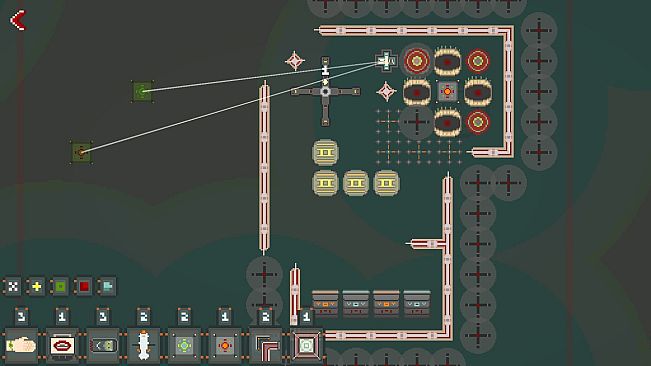Click the count badge above the hand tool
The width and height of the screenshot is (651, 366).
[x=21, y=317]
